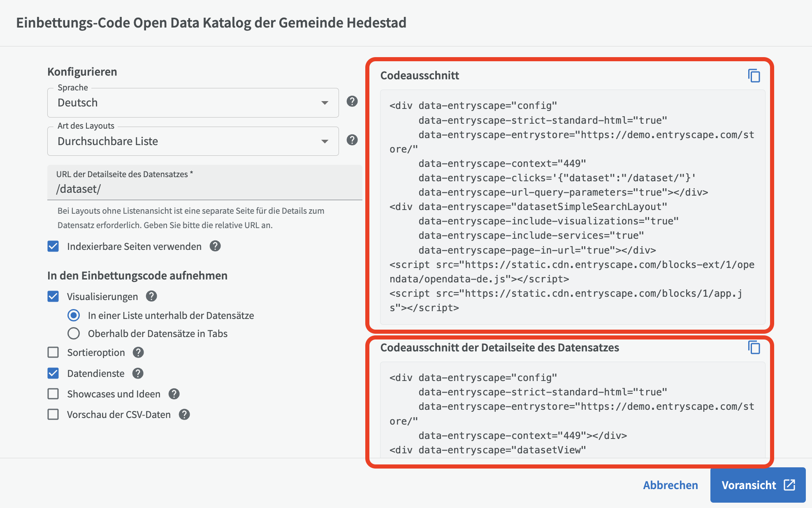Show help for Datendienste option
The width and height of the screenshot is (812, 508).
[x=138, y=373]
